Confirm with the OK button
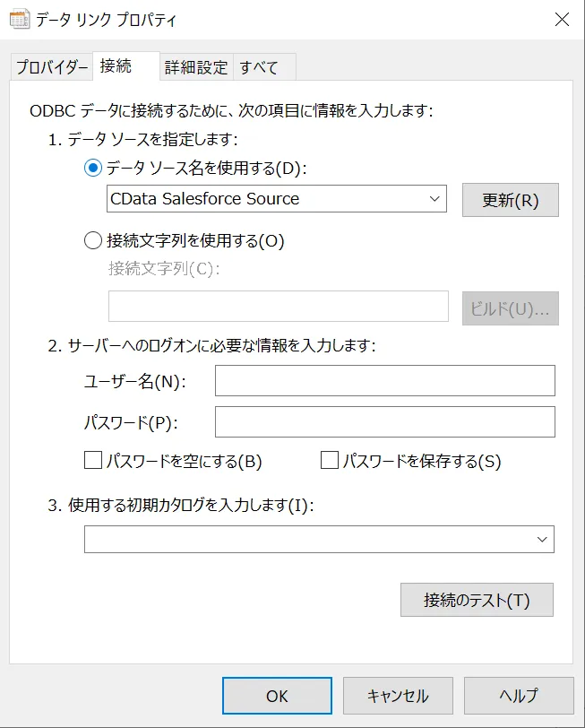The height and width of the screenshot is (728, 585). point(277,696)
